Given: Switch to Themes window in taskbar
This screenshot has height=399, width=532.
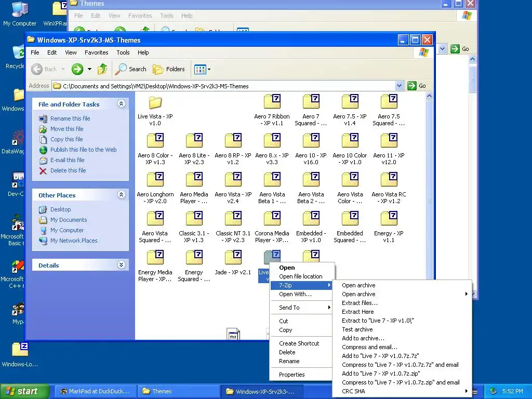Looking at the screenshot, I should [x=178, y=392].
